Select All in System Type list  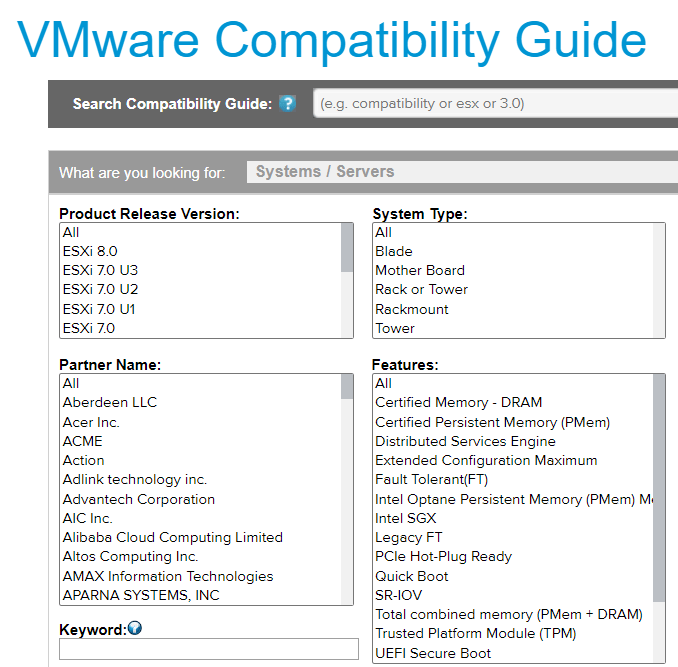(513, 232)
